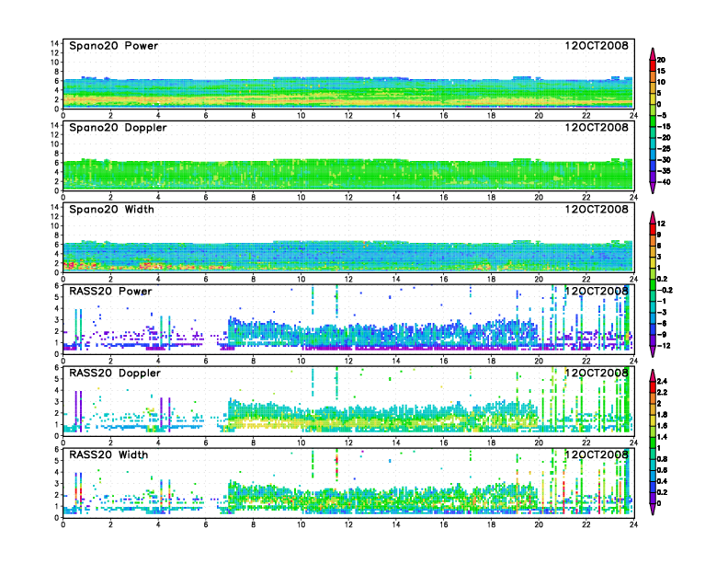Screen dimensions: 728x563
Task: Click the '1.6' label on the bottom colorbar
Action: (662, 426)
